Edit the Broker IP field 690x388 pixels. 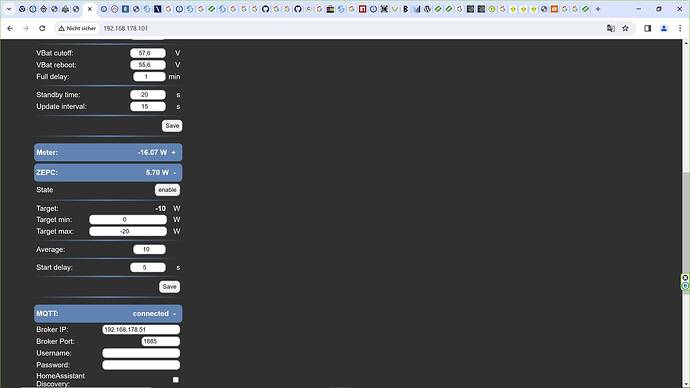coord(141,329)
